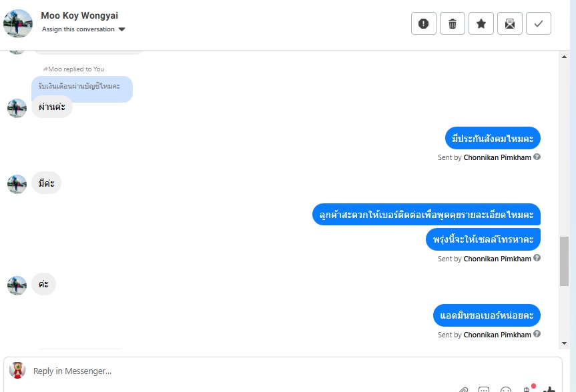Click the scroll up arrow of chat
576x392 pixels.
click(564, 57)
